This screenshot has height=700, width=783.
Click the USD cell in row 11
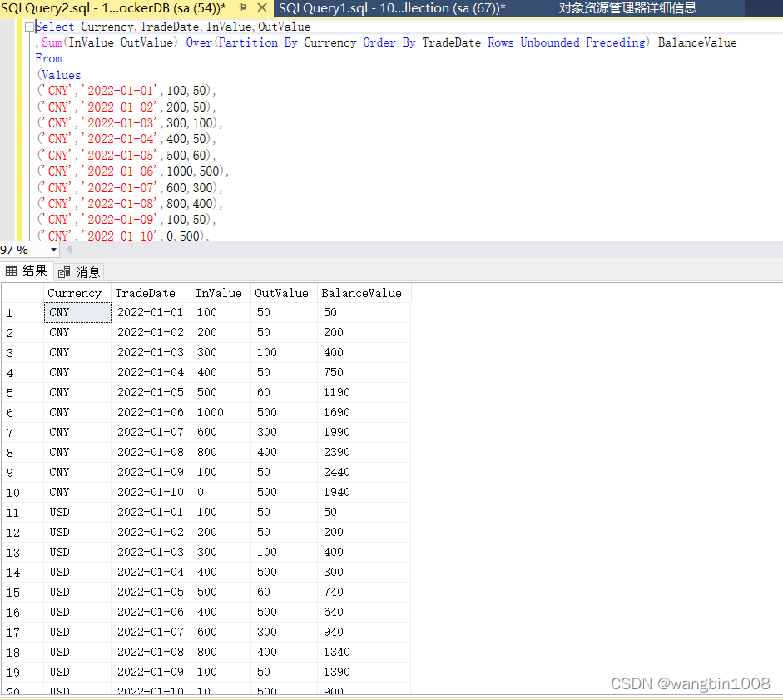click(x=77, y=512)
